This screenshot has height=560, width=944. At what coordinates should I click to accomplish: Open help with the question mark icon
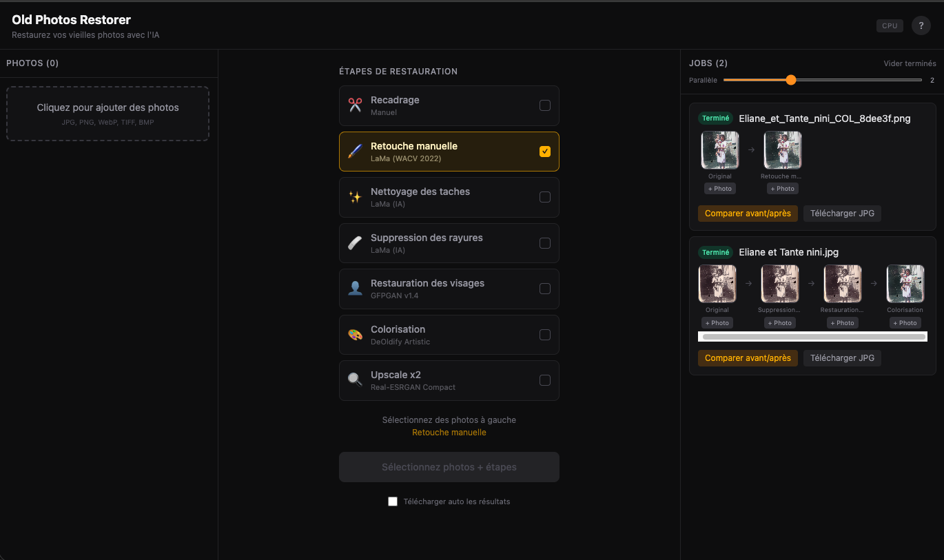pyautogui.click(x=921, y=25)
